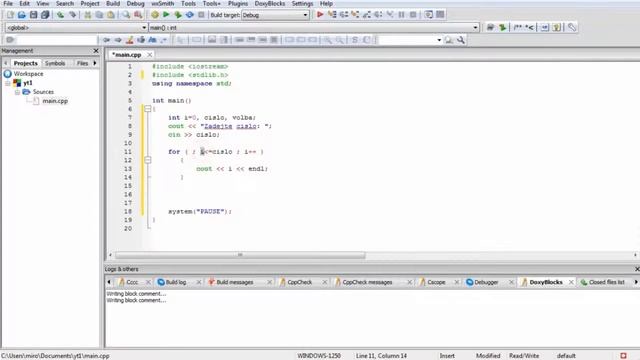Open Find with the magnifier toolbar icon

[x=126, y=15]
